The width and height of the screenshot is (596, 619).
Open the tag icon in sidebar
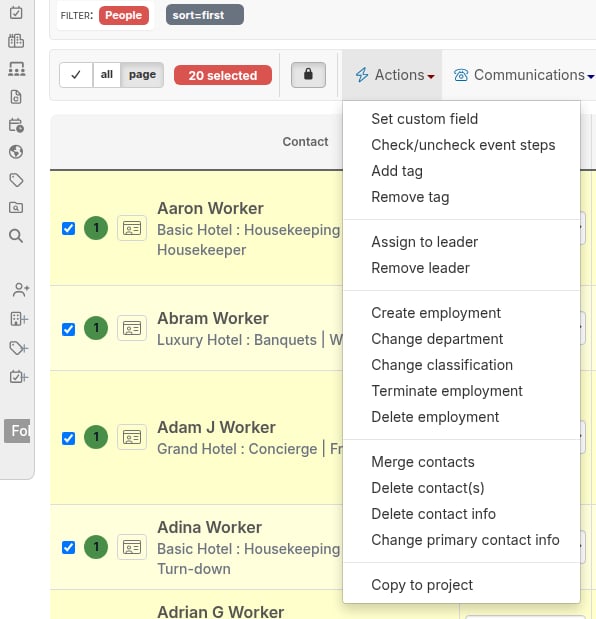[16, 180]
